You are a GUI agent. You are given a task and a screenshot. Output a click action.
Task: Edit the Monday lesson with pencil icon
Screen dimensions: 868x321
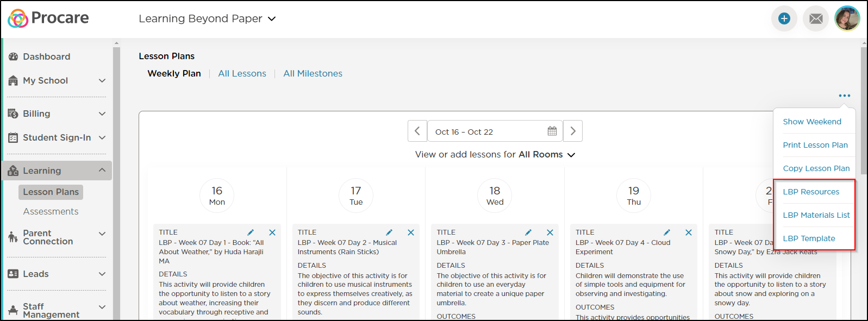coord(251,232)
